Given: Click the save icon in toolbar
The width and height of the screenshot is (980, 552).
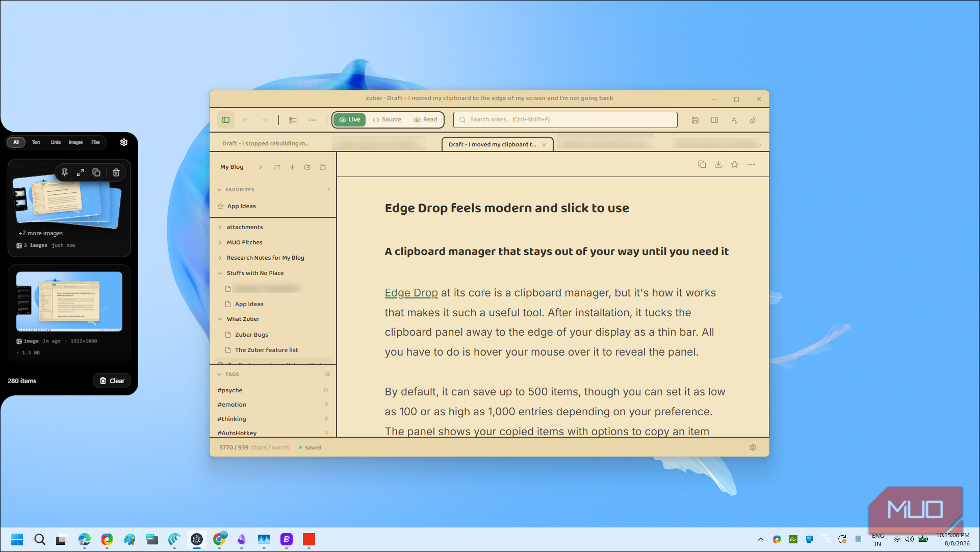Looking at the screenshot, I should coord(695,120).
